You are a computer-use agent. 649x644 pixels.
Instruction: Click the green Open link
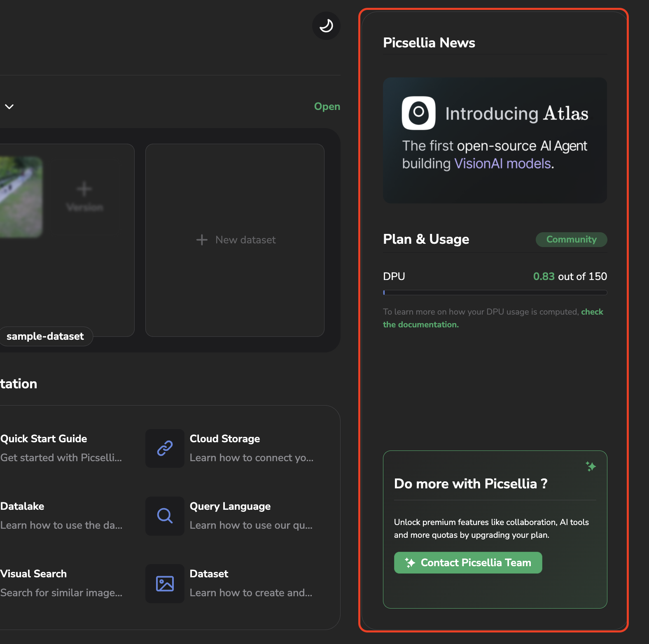coord(327,107)
